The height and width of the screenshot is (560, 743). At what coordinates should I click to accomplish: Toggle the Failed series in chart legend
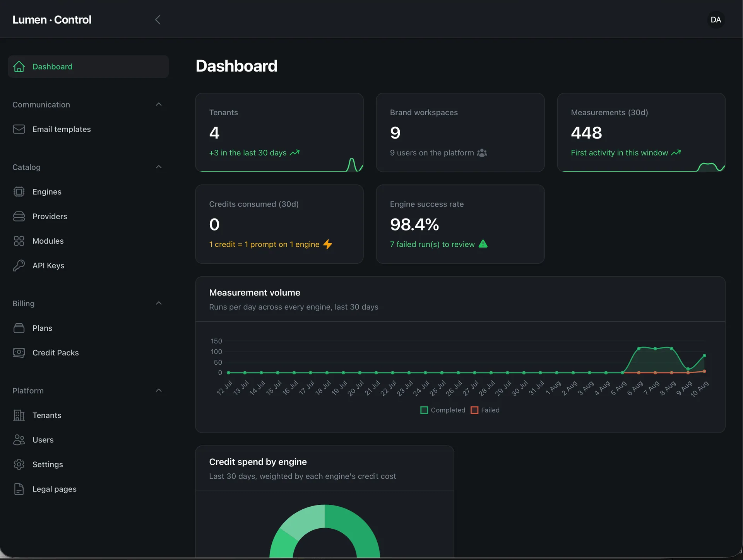click(x=485, y=410)
